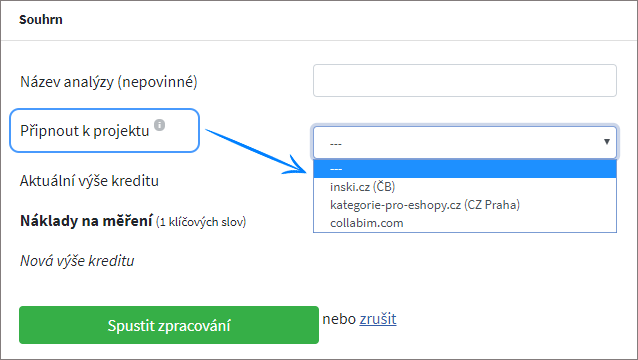Click the Název analýzy input field

[x=465, y=81]
